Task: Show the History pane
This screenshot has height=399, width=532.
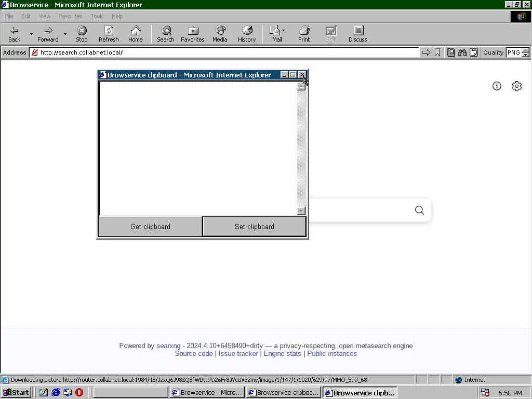Action: point(247,34)
